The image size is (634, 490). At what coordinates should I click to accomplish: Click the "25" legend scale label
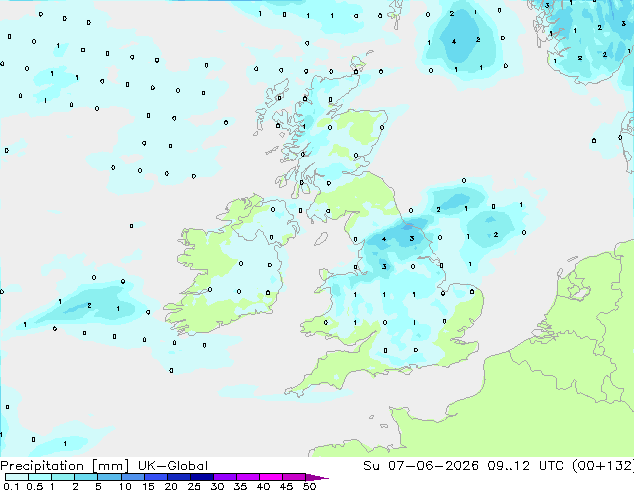pyautogui.click(x=194, y=486)
